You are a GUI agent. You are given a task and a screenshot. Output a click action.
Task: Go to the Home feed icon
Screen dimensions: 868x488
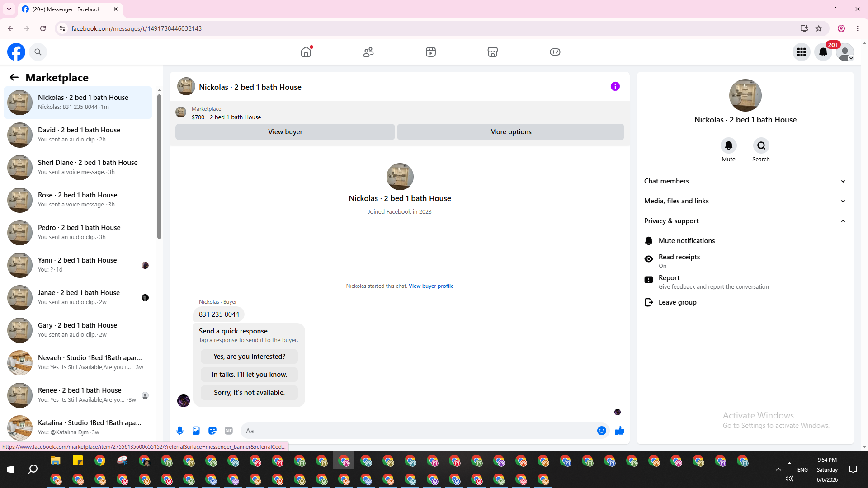306,52
